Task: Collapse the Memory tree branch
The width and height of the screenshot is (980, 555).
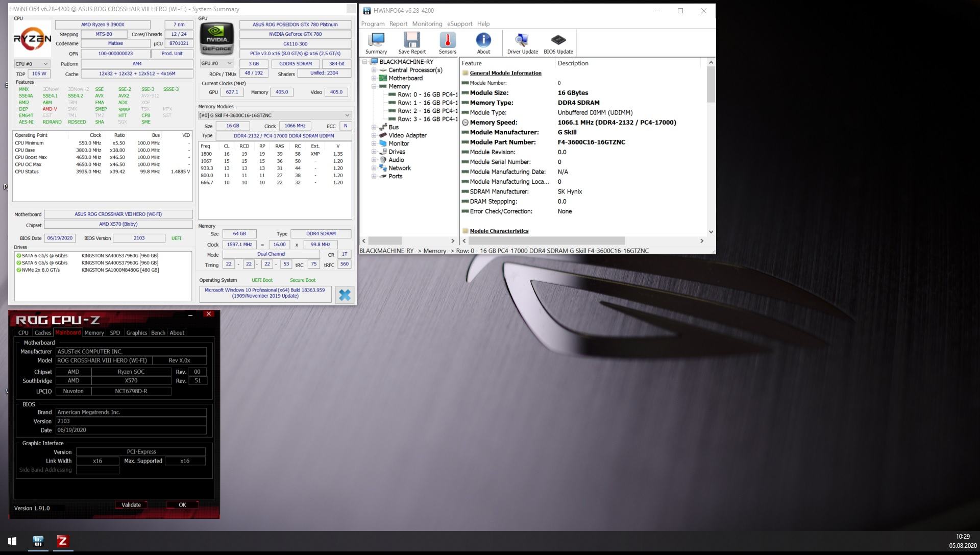Action: point(374,86)
